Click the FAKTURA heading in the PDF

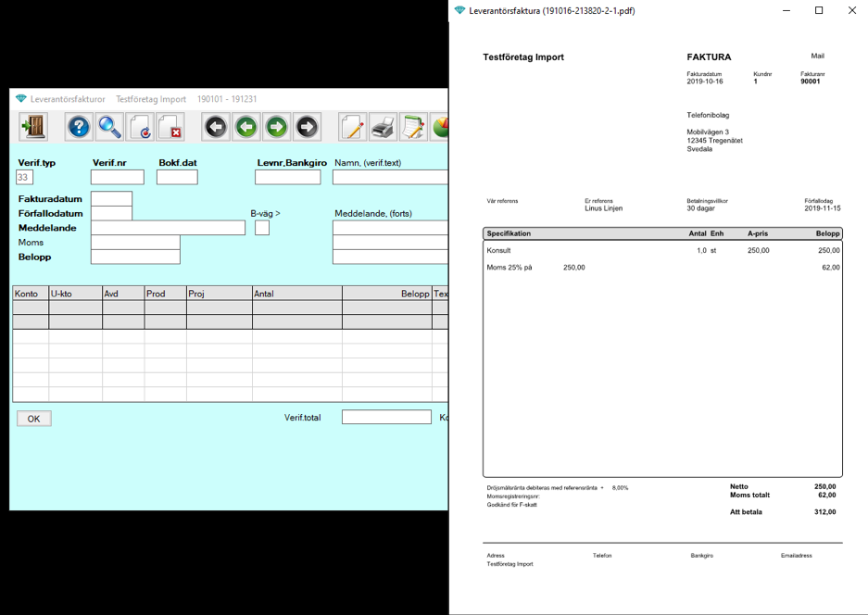(x=709, y=57)
